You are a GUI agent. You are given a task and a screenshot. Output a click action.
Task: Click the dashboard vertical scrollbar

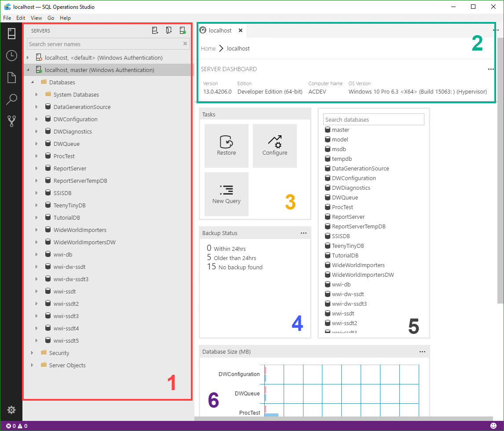[x=500, y=170]
